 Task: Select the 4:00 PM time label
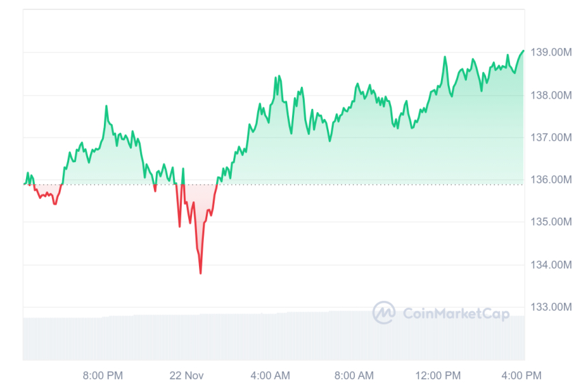pyautogui.click(x=522, y=376)
